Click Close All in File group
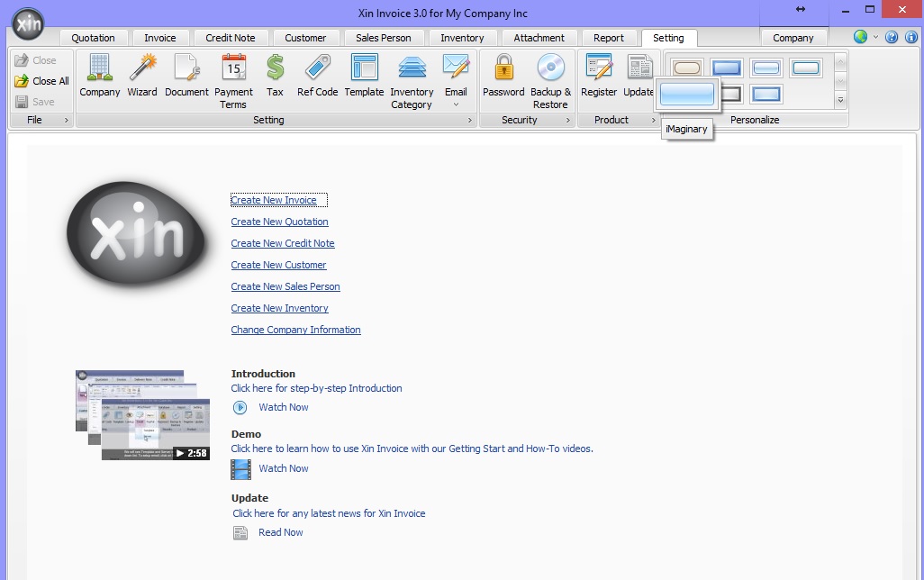Screen dimensions: 924x580 (41, 81)
